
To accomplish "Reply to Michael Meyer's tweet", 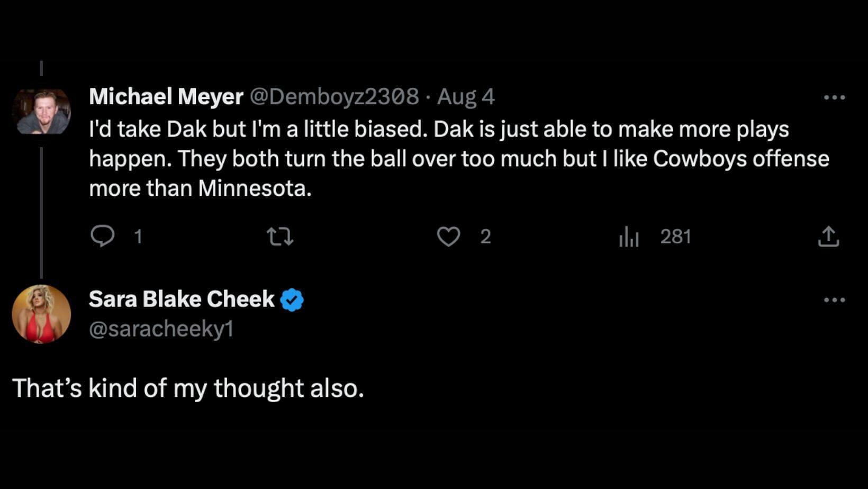I will pyautogui.click(x=102, y=236).
